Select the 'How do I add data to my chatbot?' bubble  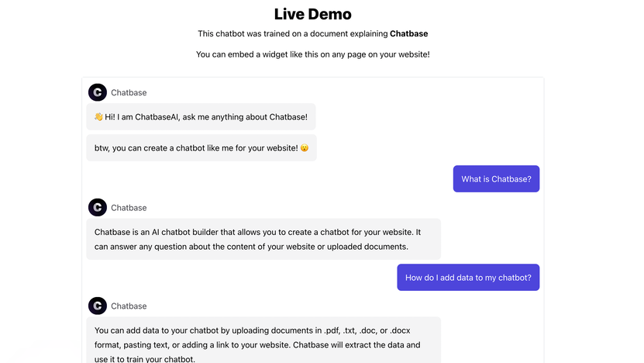pos(468,278)
